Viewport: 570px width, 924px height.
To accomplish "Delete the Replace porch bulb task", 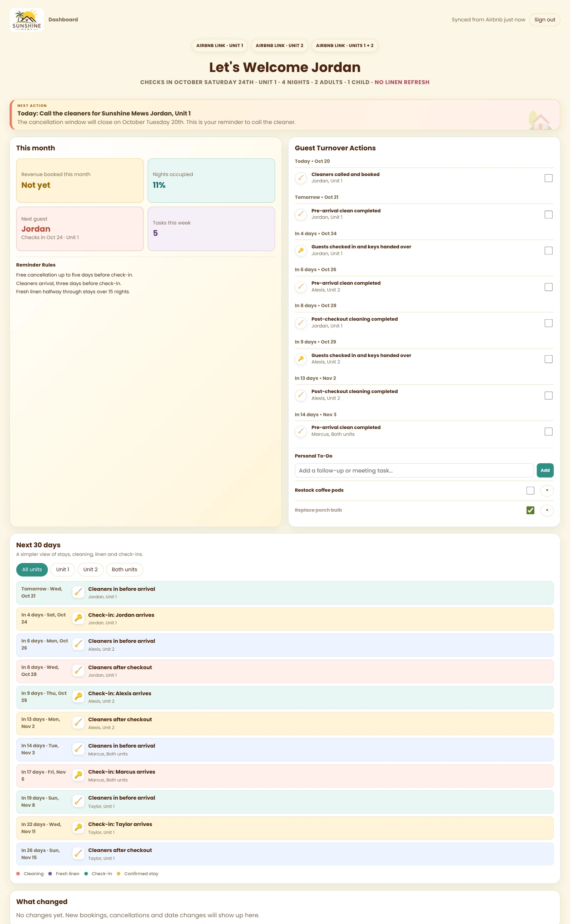I will click(x=546, y=510).
